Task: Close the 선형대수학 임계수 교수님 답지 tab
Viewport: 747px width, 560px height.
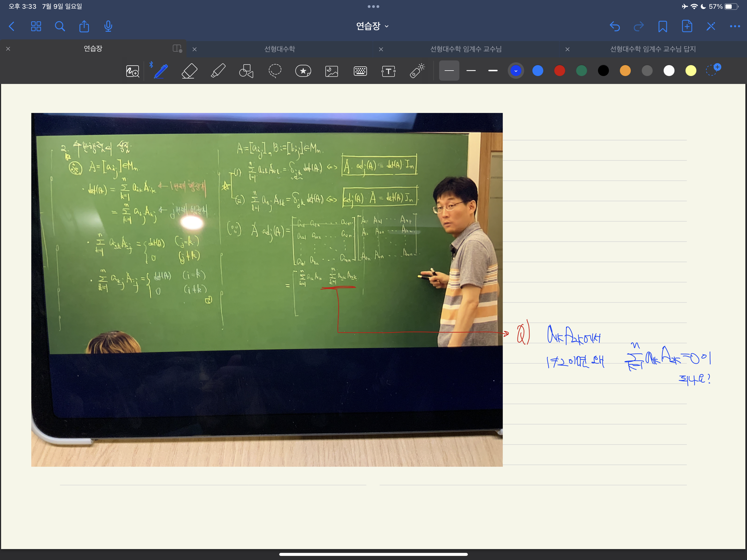Action: (x=567, y=49)
